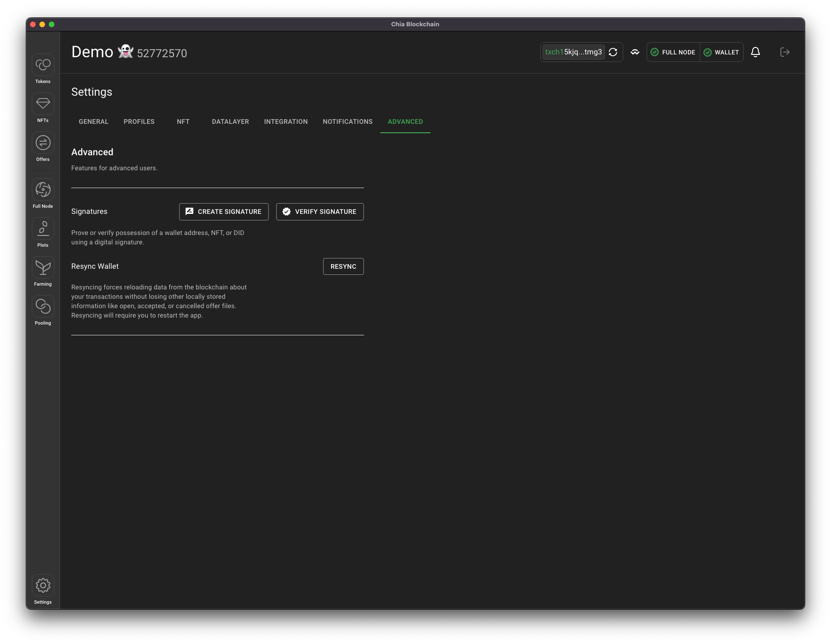Click Create Signature button
The width and height of the screenshot is (831, 644).
224,212
